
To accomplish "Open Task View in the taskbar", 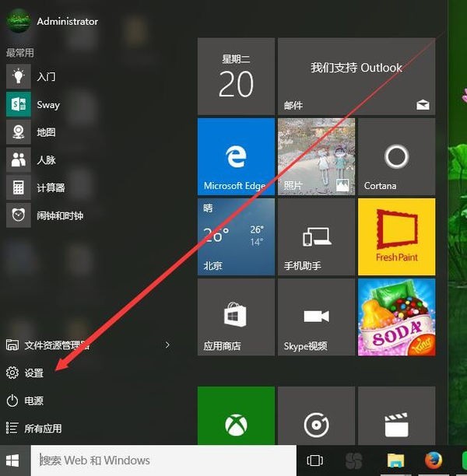I will click(x=314, y=460).
